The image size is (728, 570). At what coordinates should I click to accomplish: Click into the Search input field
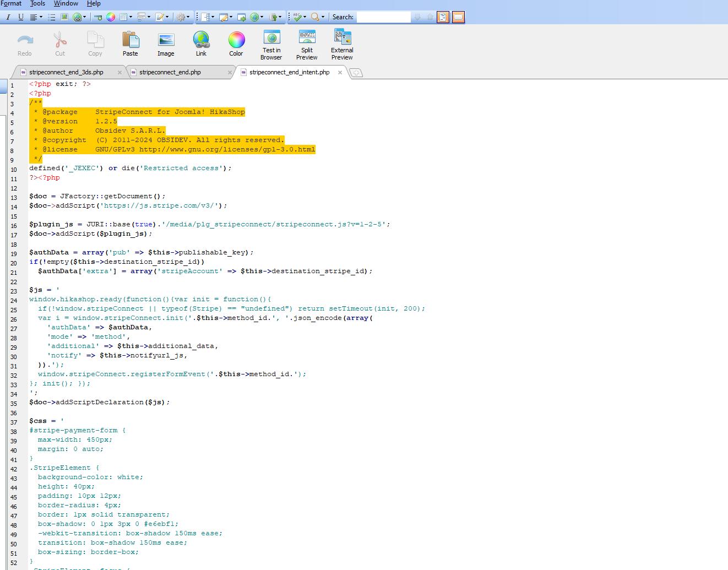(x=383, y=17)
